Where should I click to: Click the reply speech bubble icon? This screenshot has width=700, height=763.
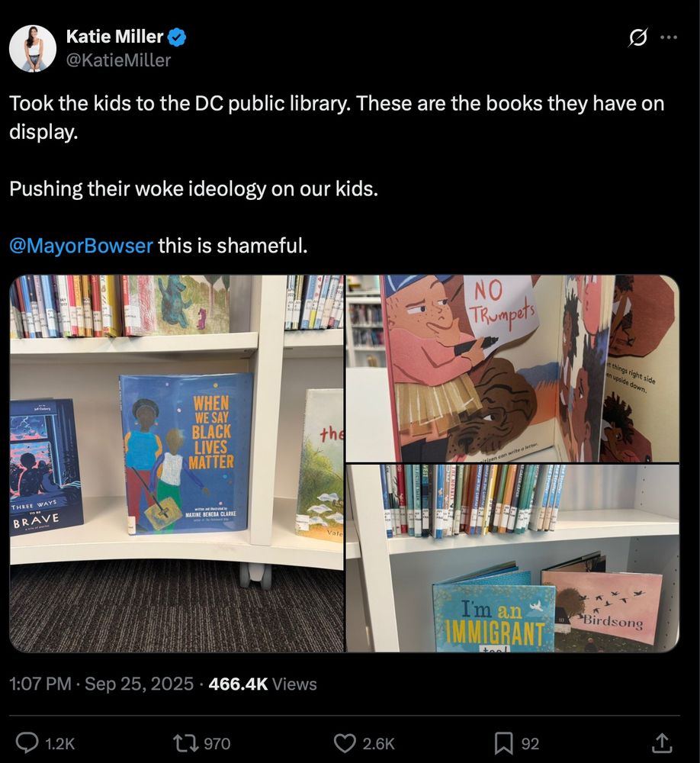click(27, 743)
